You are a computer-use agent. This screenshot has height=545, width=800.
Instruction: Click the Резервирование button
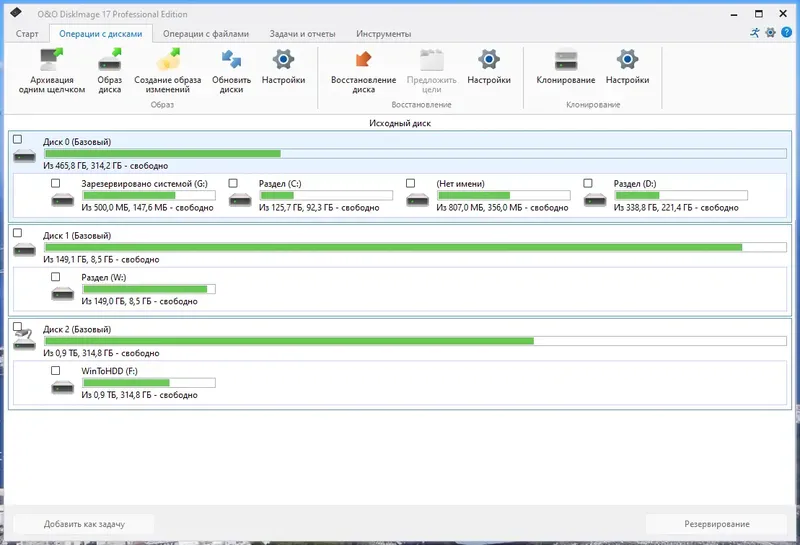coord(717,524)
